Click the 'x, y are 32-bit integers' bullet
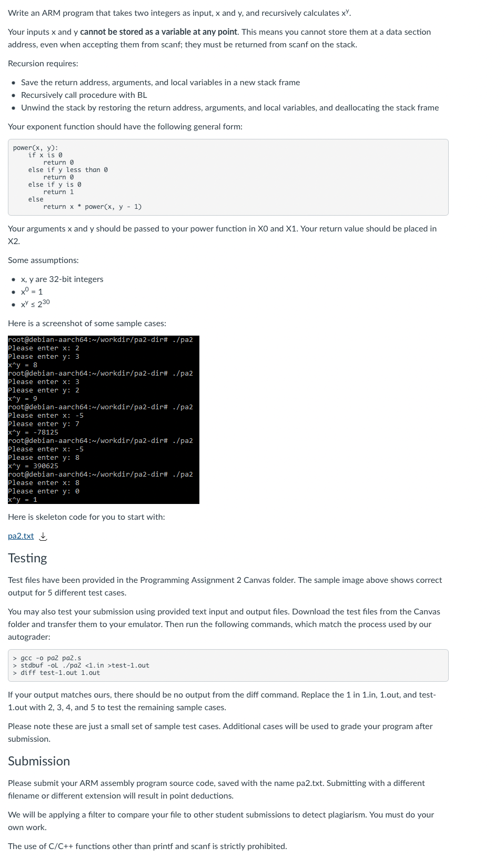This screenshot has width=504, height=858. 62,279
